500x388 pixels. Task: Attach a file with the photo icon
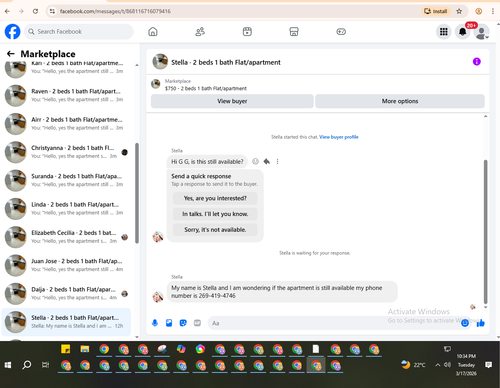tap(169, 323)
